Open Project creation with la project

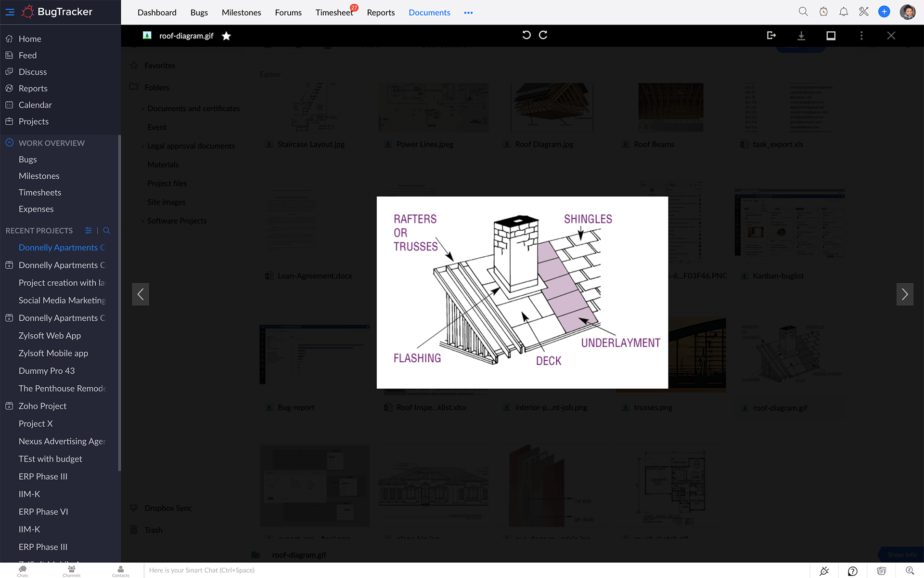[62, 283]
